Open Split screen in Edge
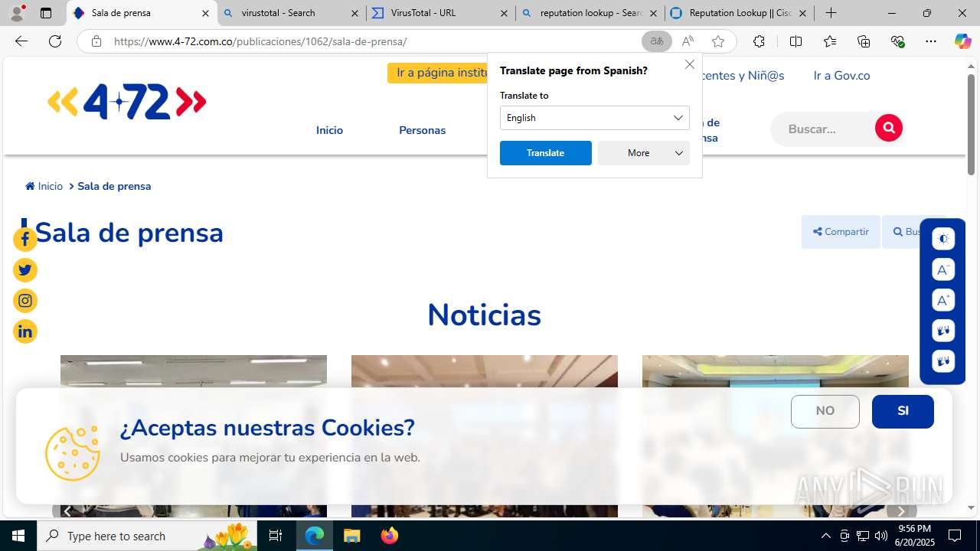This screenshot has height=551, width=980. (x=795, y=41)
